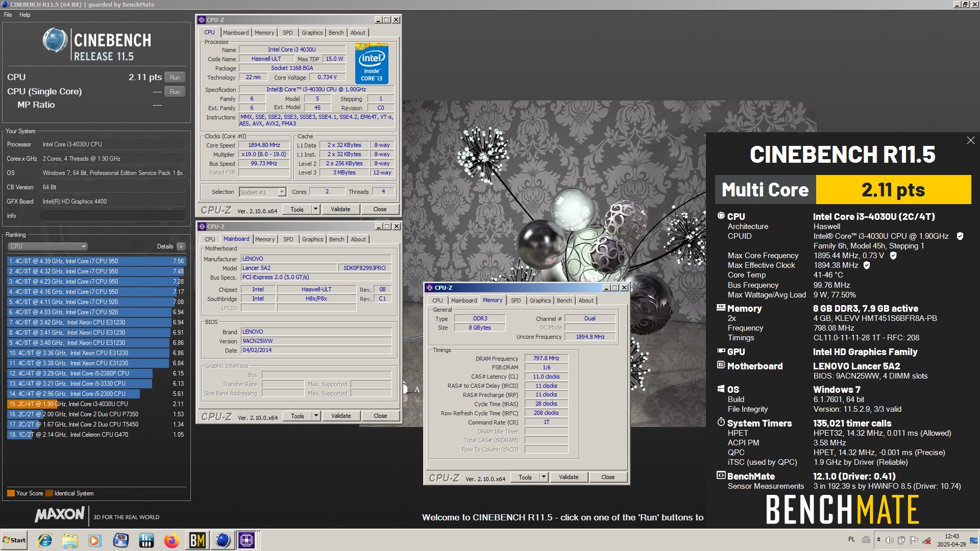
Task: Click the GPU section icon in BenchMate
Action: tap(721, 351)
